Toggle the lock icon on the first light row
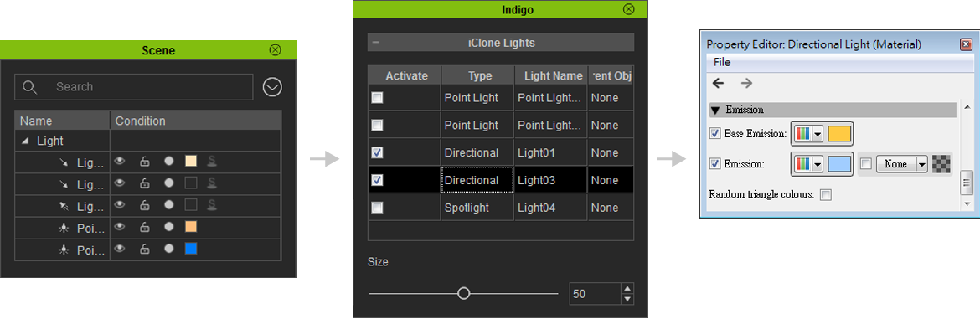The image size is (980, 319). [x=144, y=161]
